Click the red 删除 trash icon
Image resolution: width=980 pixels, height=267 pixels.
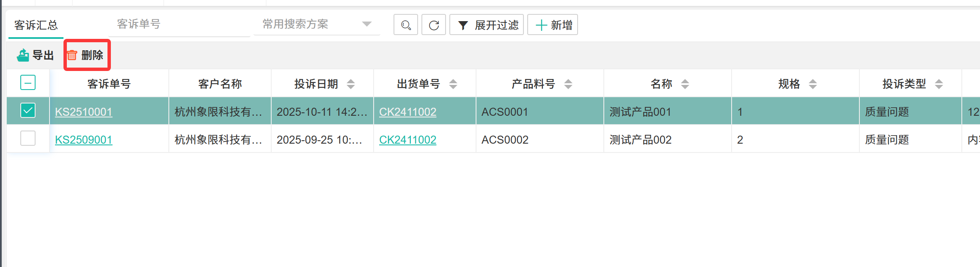click(x=72, y=55)
